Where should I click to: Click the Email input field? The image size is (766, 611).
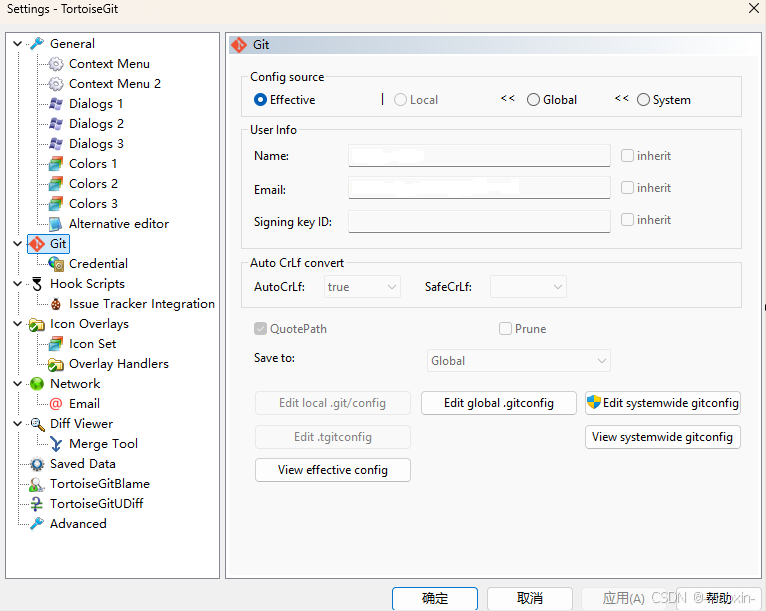point(479,188)
